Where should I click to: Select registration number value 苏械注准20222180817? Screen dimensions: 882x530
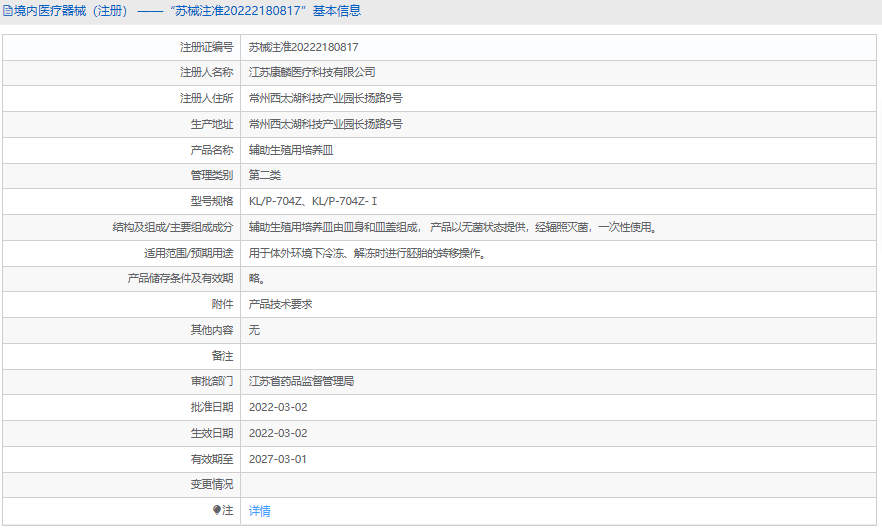click(304, 47)
